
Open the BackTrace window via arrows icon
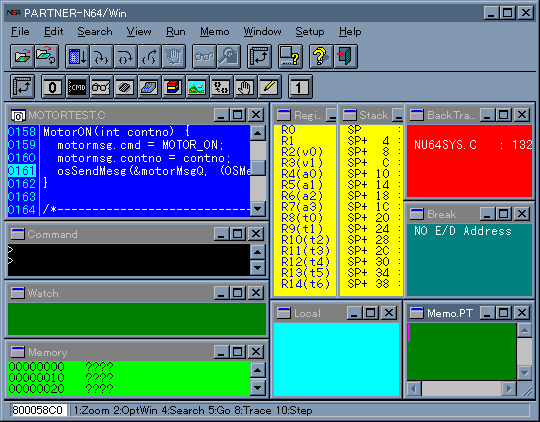pyautogui.click(x=222, y=86)
